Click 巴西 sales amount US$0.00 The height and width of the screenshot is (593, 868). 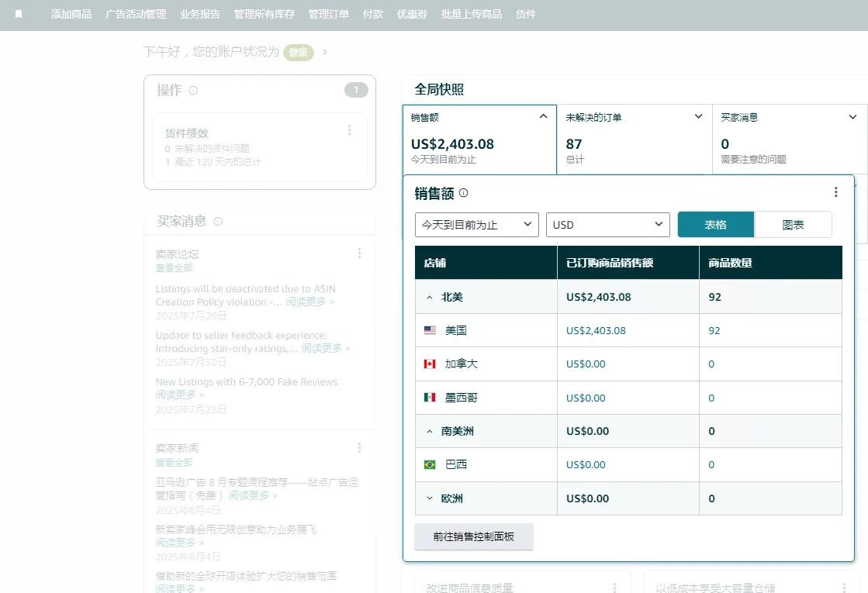[x=586, y=464]
